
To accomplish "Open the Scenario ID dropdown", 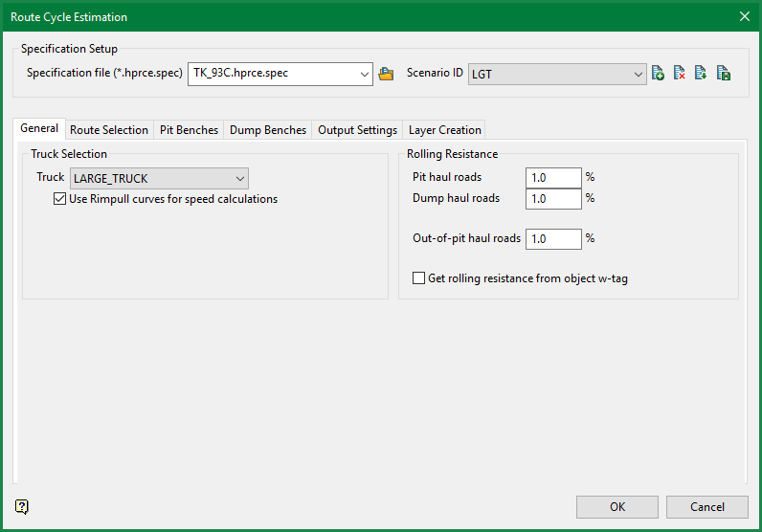I will tap(639, 74).
